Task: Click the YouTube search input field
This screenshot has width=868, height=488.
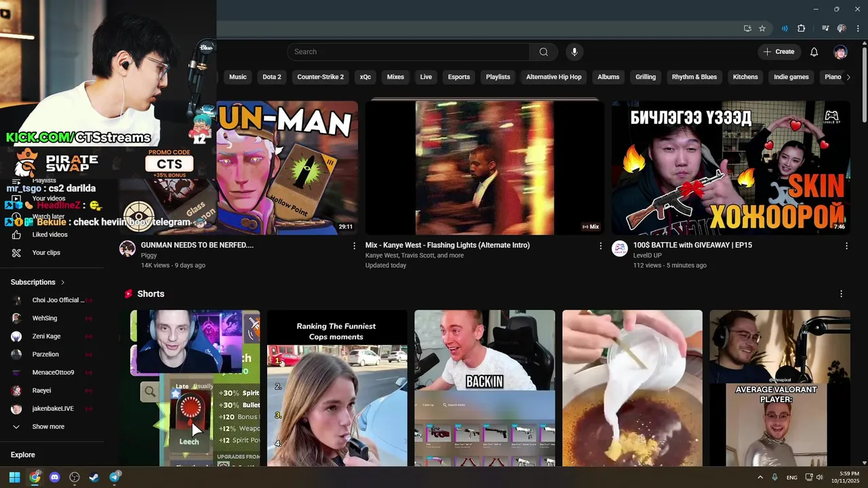Action: coord(408,52)
